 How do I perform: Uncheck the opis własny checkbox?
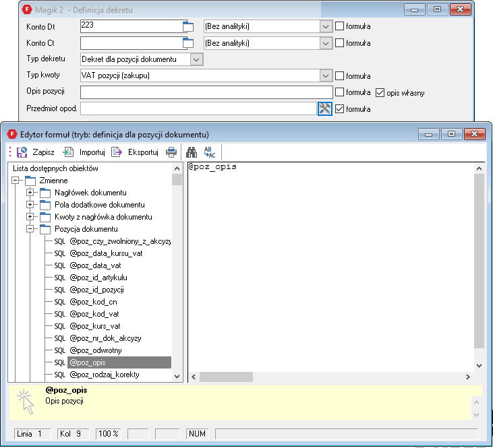point(380,92)
